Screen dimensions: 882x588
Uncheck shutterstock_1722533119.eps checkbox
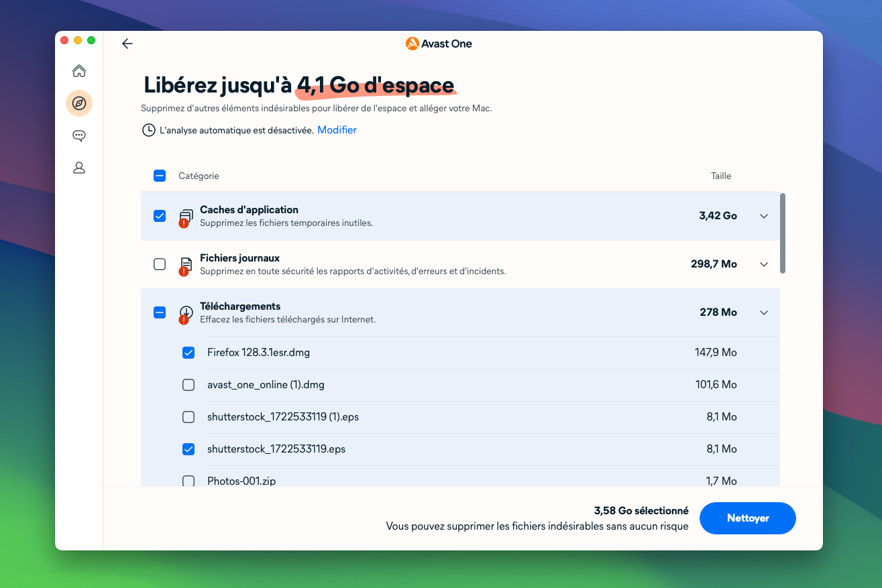pos(188,449)
